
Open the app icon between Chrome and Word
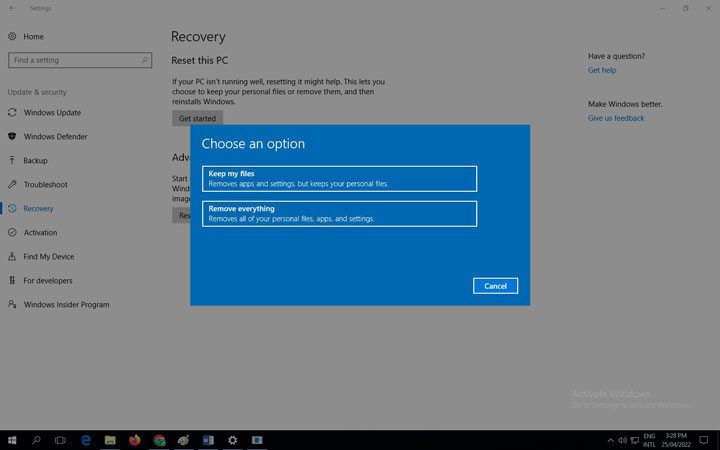point(184,440)
